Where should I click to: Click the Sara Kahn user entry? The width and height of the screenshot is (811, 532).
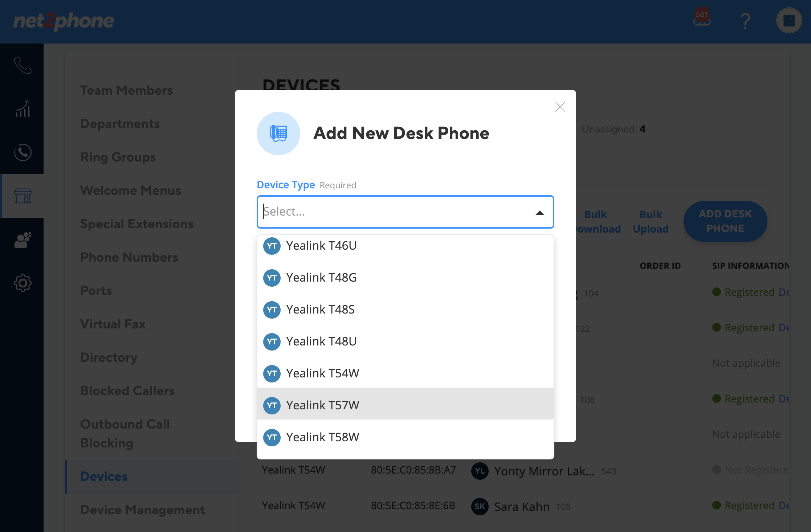(x=522, y=507)
